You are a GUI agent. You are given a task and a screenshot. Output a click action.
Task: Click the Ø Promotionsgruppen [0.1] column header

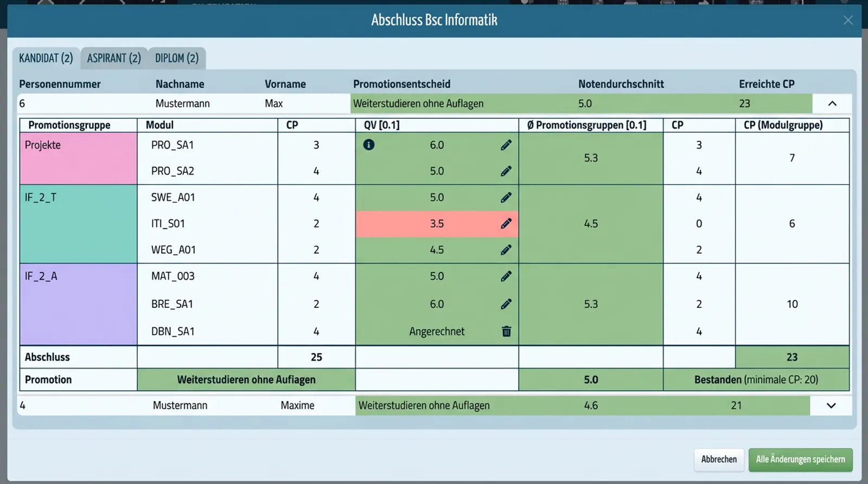click(x=586, y=125)
